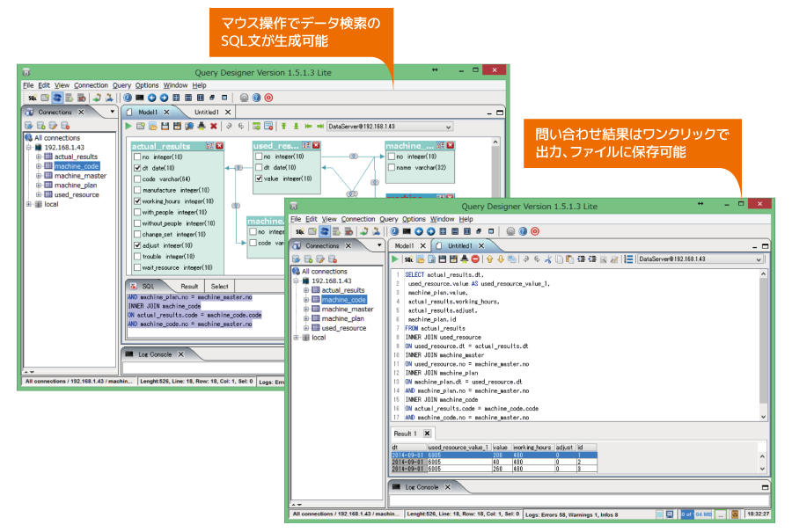
Task: Click the blue forward arrow in front window's main toolbar
Action: point(431,231)
